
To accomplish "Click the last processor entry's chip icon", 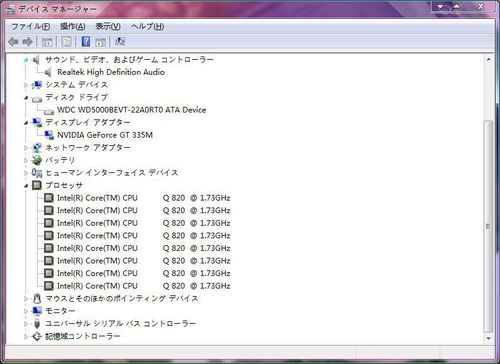I will (x=49, y=286).
